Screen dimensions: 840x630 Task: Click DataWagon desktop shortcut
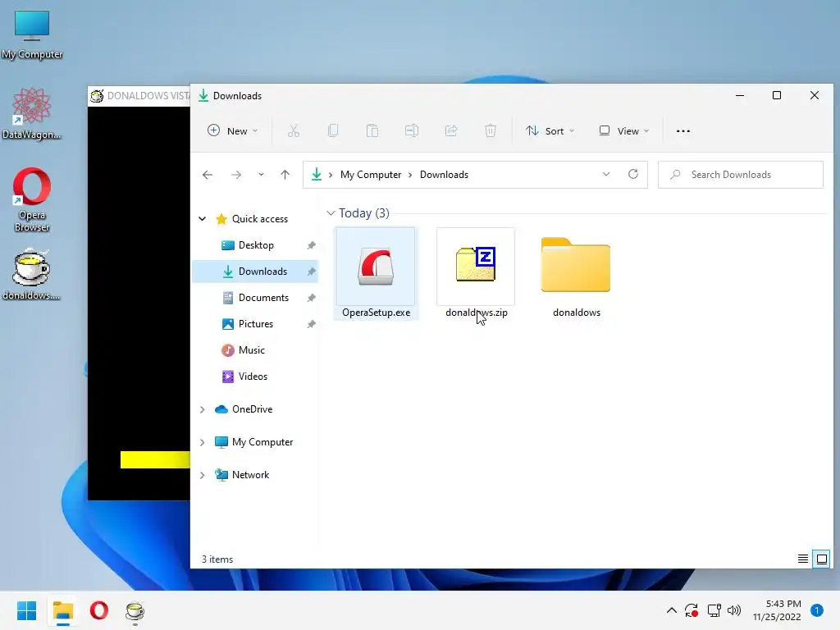tap(32, 113)
